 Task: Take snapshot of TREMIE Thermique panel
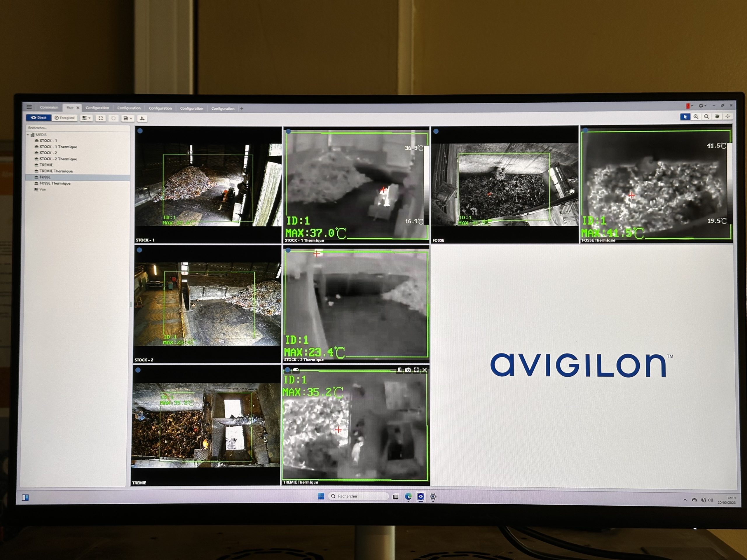coord(408,370)
